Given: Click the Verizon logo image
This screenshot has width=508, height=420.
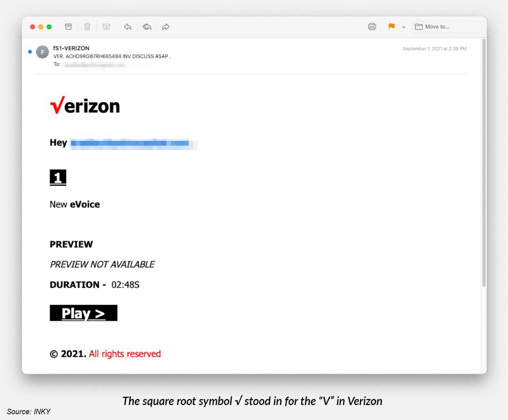Looking at the screenshot, I should coord(85,106).
